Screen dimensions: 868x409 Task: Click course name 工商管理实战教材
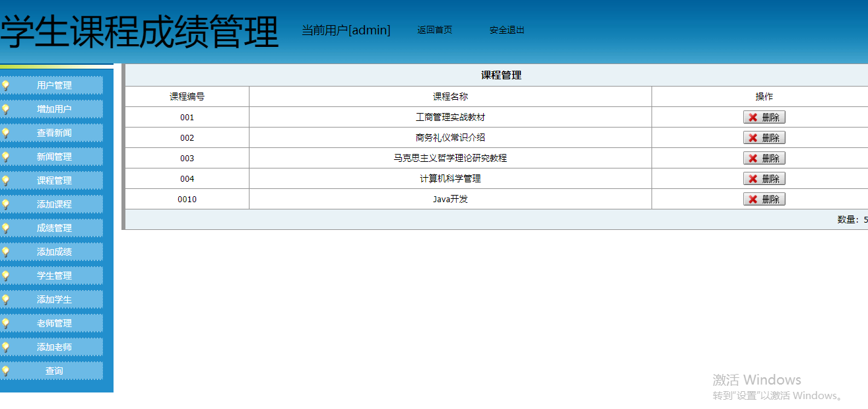(x=450, y=117)
